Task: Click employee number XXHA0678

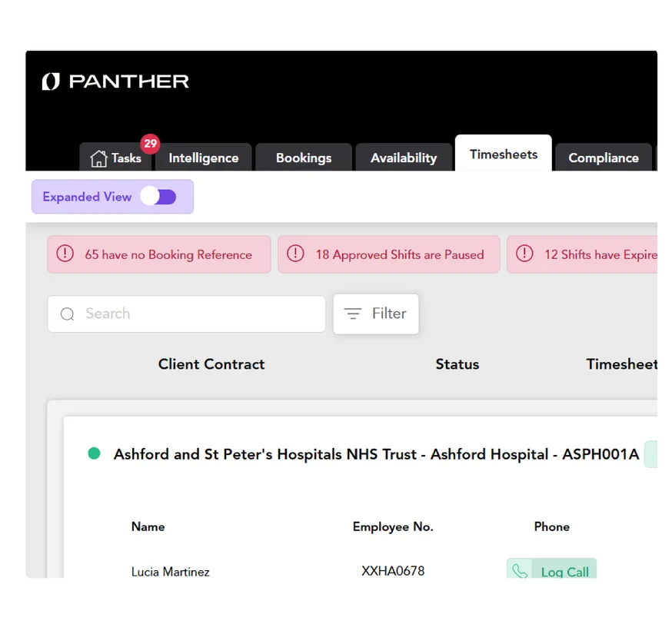Action: point(393,571)
